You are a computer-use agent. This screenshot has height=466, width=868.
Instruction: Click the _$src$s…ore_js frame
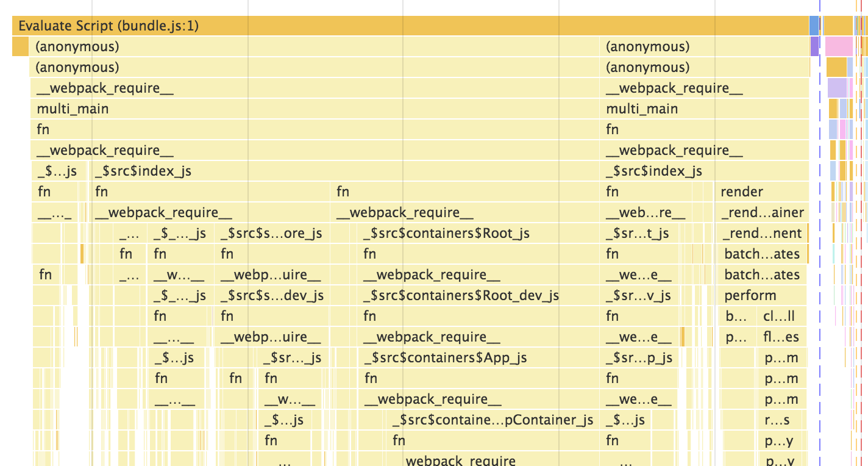point(272,234)
